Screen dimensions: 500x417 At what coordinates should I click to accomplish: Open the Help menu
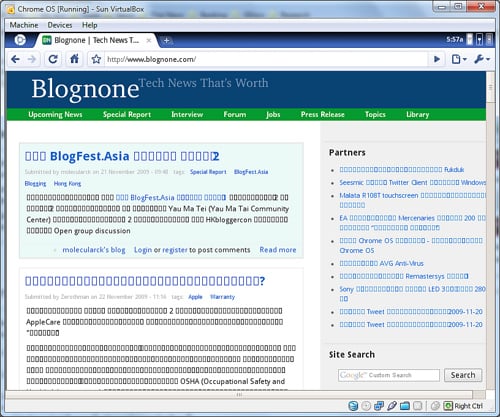(90, 25)
